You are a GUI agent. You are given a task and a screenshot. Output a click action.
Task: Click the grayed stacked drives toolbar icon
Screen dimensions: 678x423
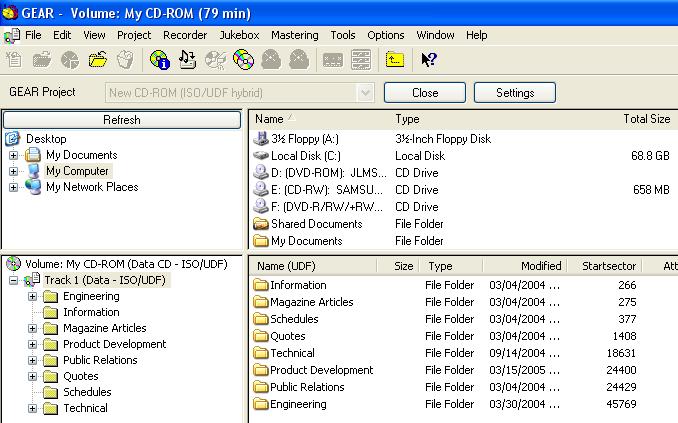[x=361, y=59]
